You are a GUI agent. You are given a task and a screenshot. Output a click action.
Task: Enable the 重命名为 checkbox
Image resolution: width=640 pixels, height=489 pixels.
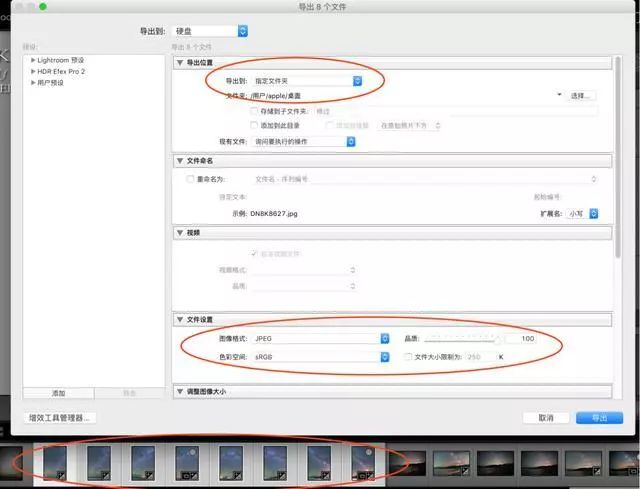[190, 179]
